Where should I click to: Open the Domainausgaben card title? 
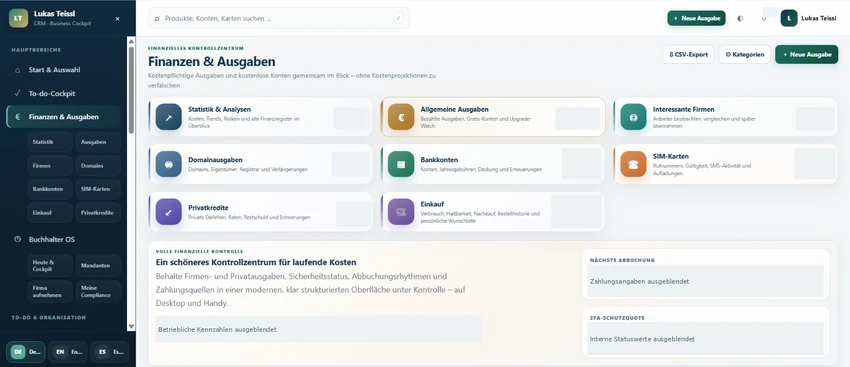[x=215, y=160]
